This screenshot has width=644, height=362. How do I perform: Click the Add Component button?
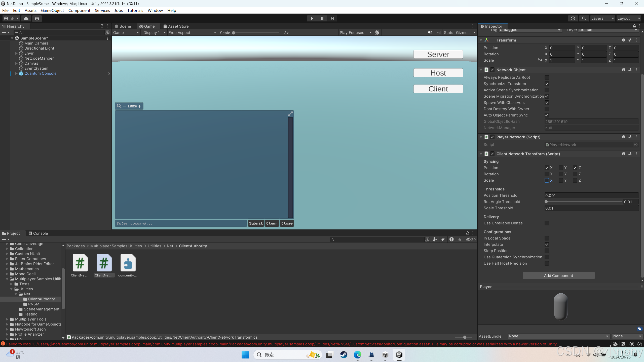[x=558, y=275]
